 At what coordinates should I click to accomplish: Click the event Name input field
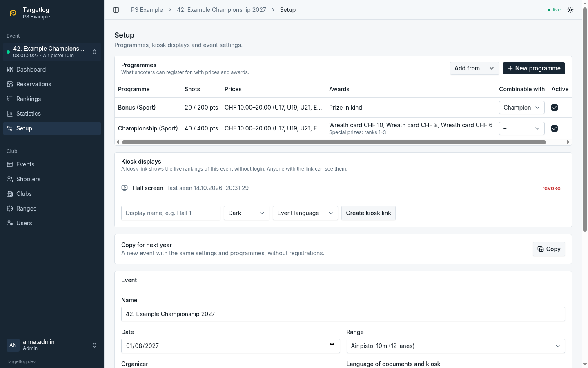coord(343,314)
